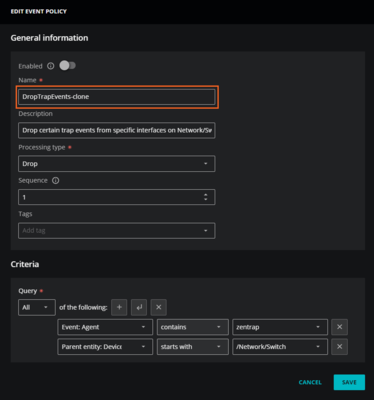Change the starts with operator dropdown

pyautogui.click(x=193, y=347)
